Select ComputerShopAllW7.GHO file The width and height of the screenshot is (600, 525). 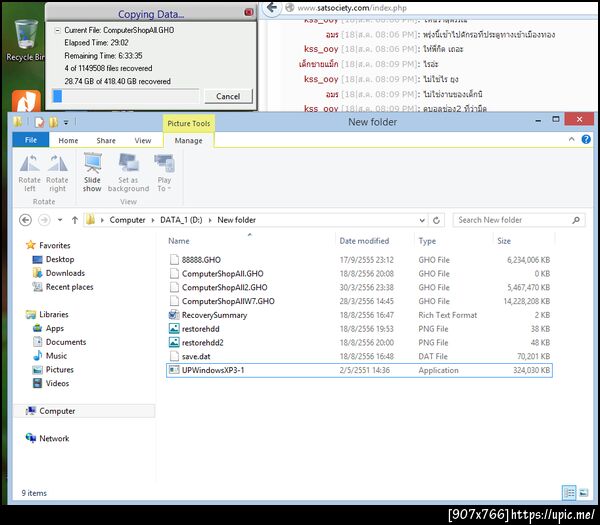coord(359,301)
